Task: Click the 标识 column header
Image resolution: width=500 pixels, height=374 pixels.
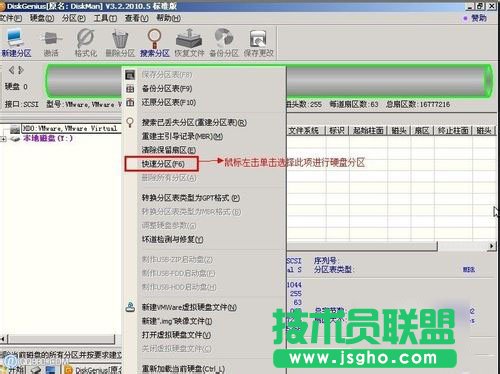Action: coord(337,131)
